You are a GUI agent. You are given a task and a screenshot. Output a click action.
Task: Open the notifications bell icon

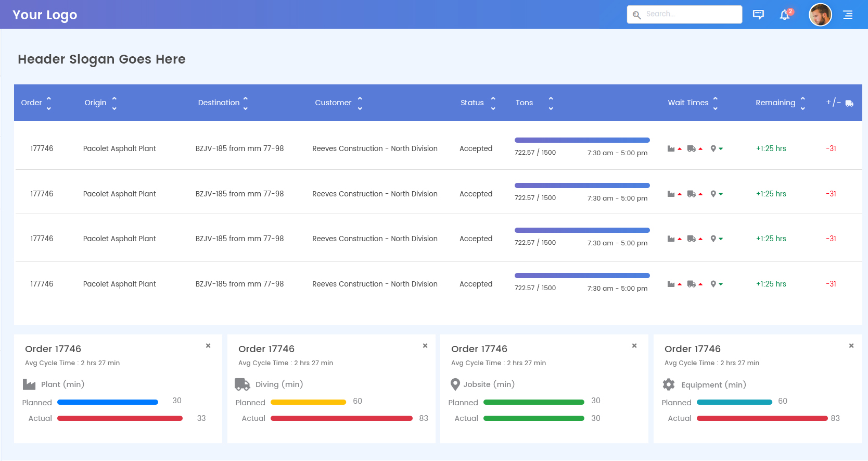(785, 15)
